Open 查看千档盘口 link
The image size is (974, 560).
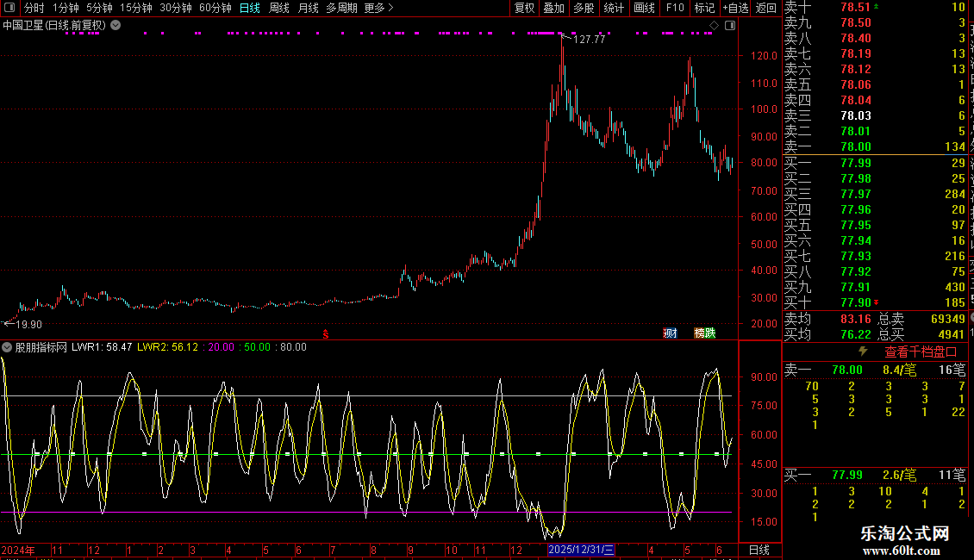(921, 352)
